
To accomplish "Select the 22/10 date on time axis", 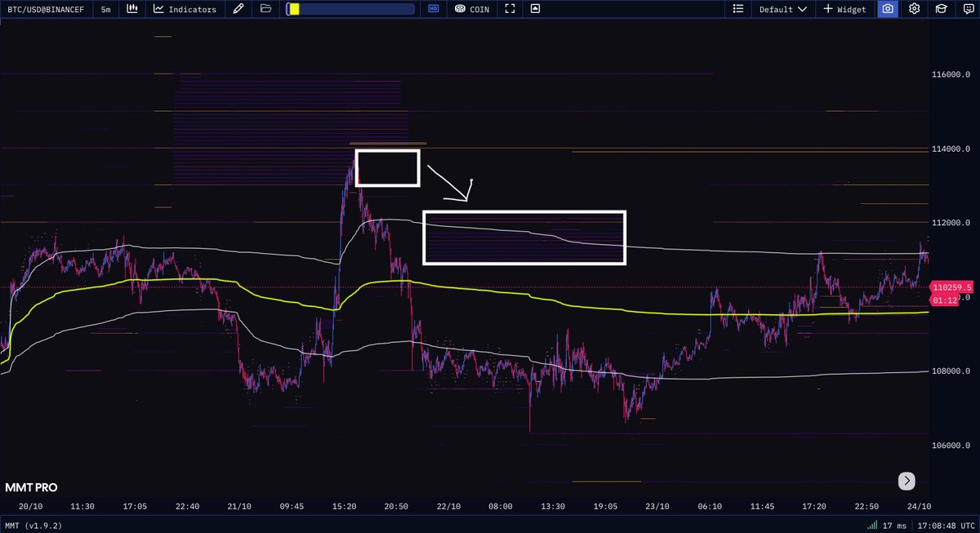I will [448, 505].
